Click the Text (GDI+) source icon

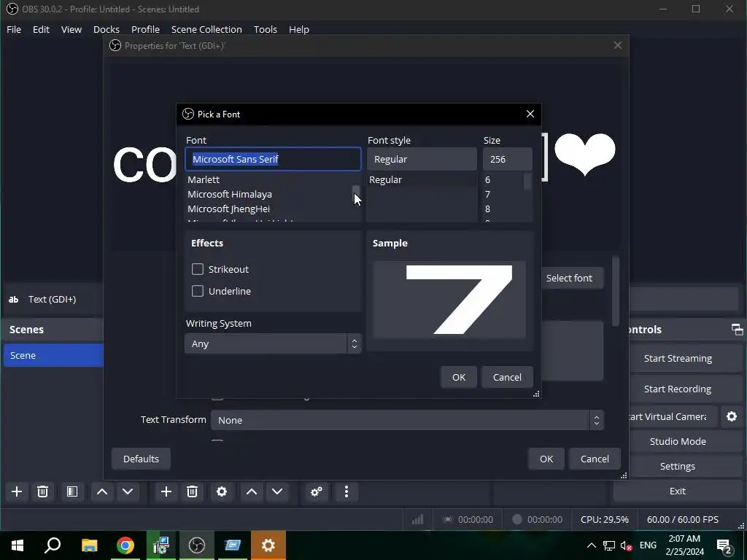pyautogui.click(x=13, y=300)
